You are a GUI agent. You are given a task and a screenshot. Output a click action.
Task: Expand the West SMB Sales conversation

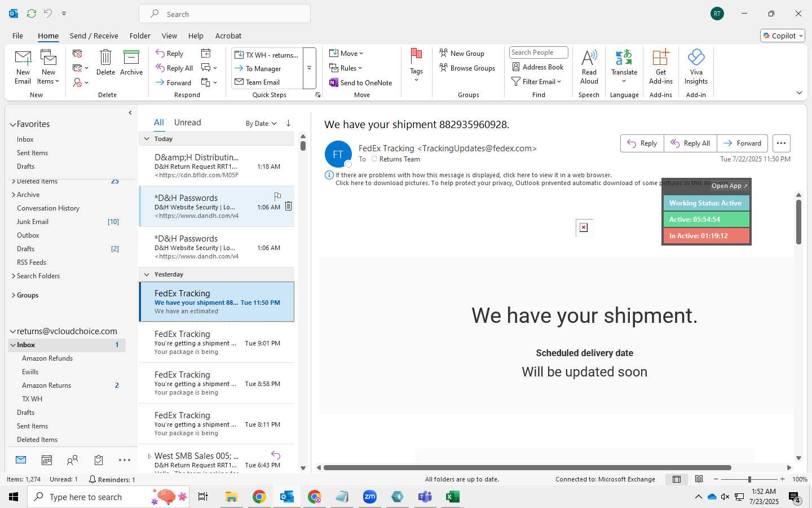(x=149, y=456)
